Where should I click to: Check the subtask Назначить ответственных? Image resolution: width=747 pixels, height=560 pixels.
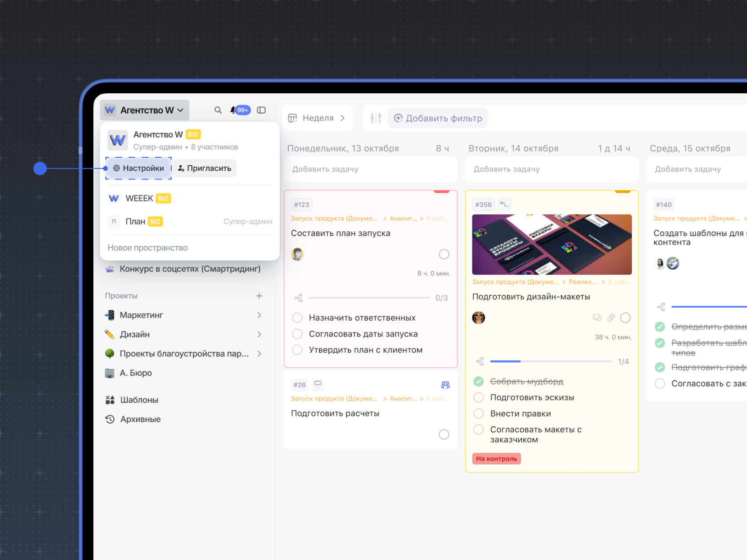297,318
